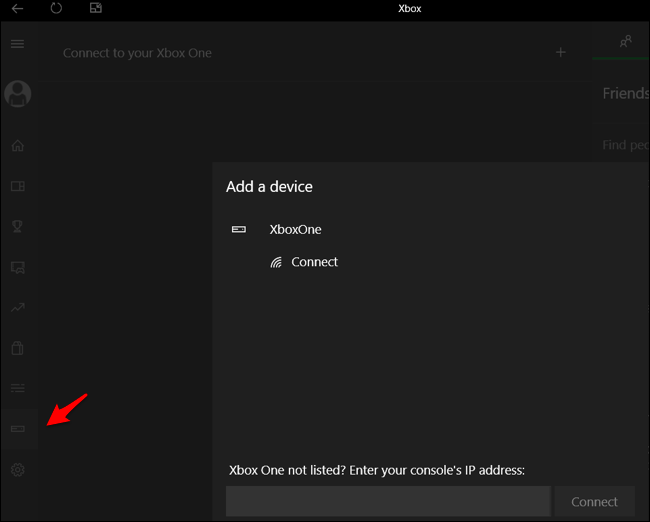Click the XboxOne console icon
This screenshot has height=522, width=650.
coord(239,229)
